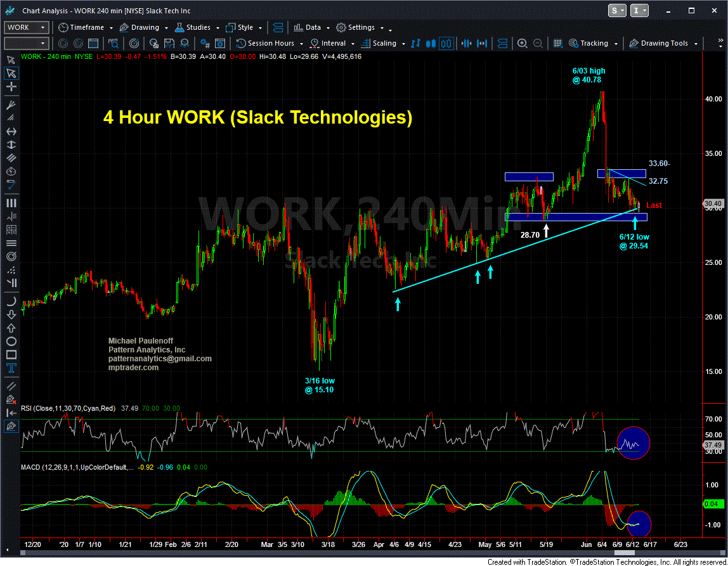Select the arc drawing tool
The image size is (728, 566).
(11, 301)
